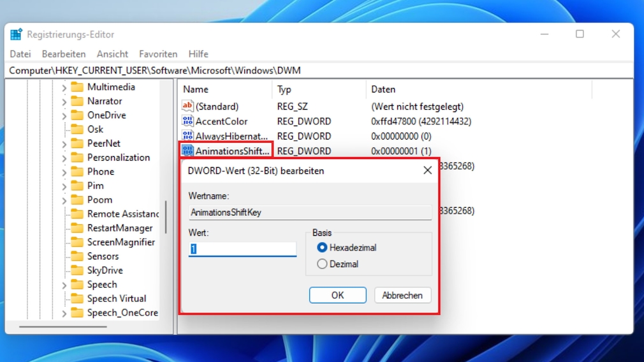Minimize the Registrierungs-Editor window

[x=544, y=34]
